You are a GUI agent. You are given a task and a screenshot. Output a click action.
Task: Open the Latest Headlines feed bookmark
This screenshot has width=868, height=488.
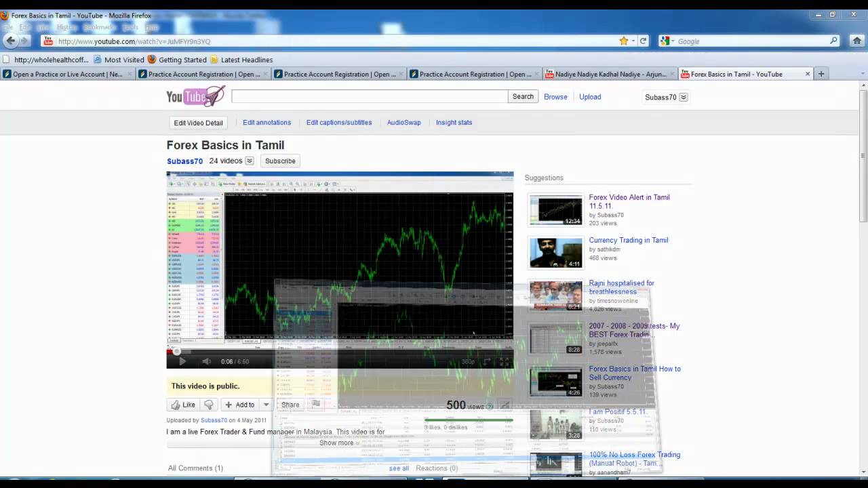(241, 60)
